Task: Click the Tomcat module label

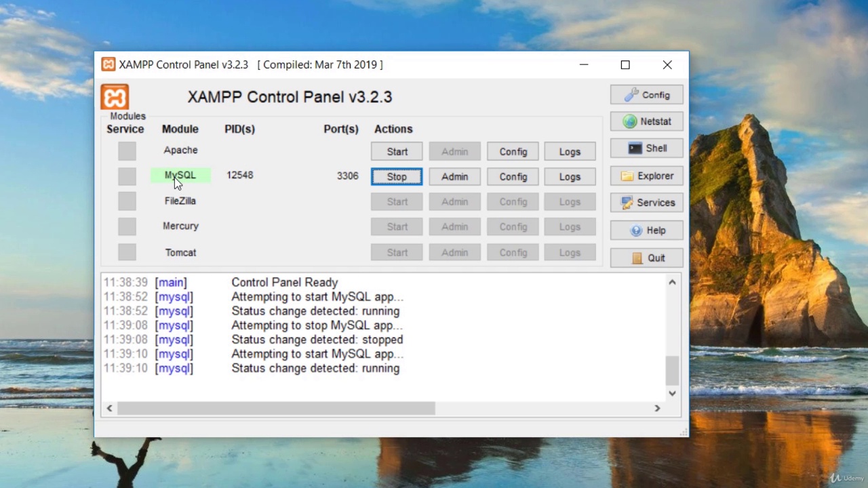Action: [x=180, y=252]
